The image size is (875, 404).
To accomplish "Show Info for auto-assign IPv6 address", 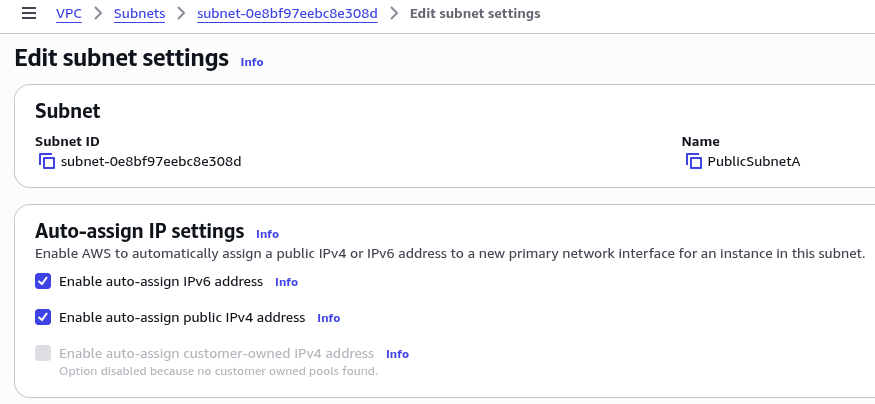I will 286,282.
